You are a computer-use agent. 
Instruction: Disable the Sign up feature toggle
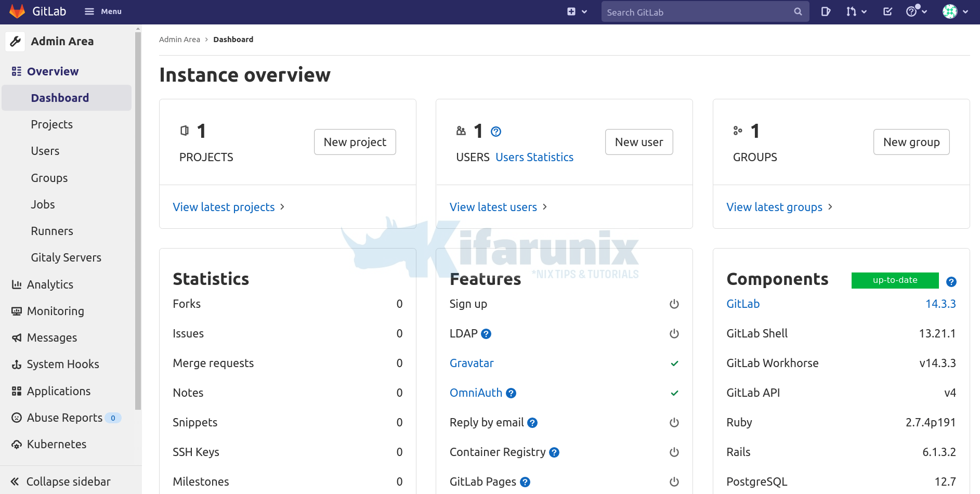pos(674,304)
